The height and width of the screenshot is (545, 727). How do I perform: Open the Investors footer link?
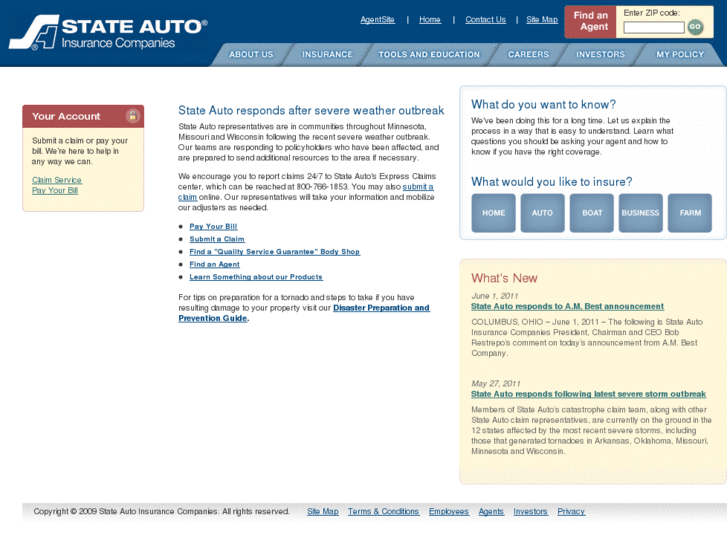[530, 512]
